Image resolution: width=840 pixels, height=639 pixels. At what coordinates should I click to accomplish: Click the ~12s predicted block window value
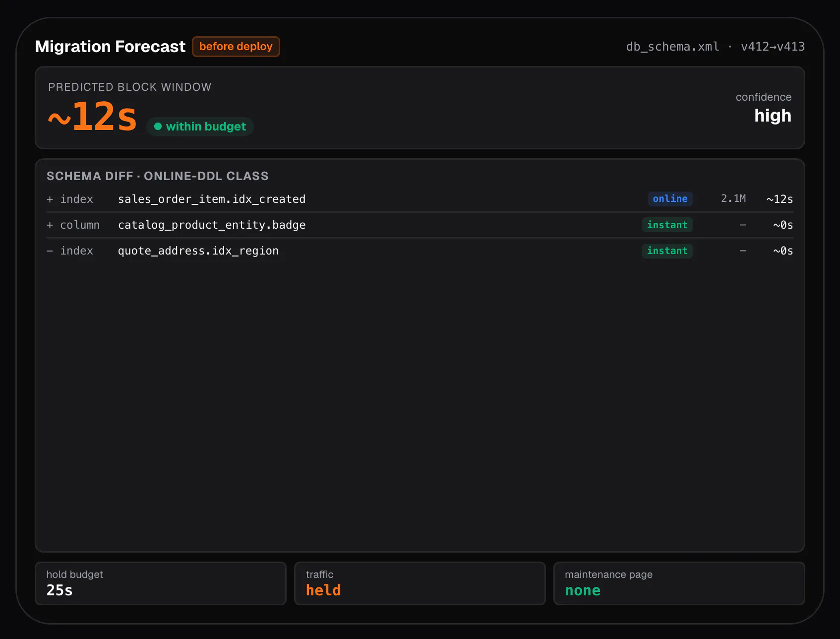(92, 117)
